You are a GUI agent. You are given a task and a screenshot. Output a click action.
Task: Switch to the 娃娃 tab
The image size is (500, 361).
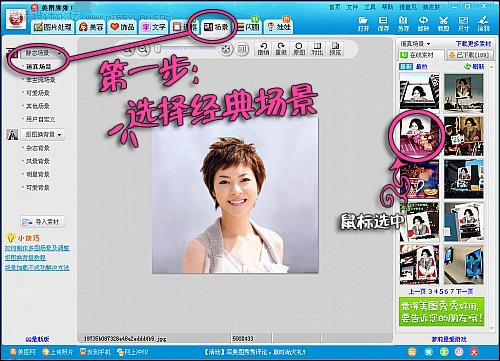click(x=279, y=27)
